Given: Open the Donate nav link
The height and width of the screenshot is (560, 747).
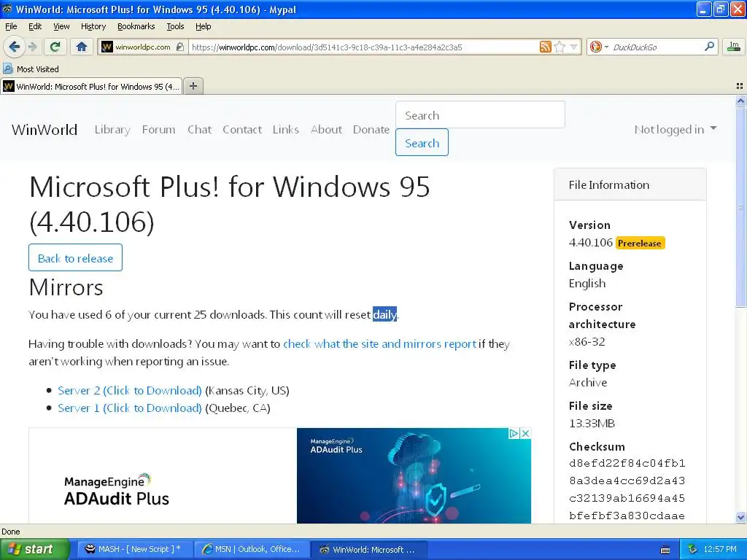Looking at the screenshot, I should click(x=371, y=130).
